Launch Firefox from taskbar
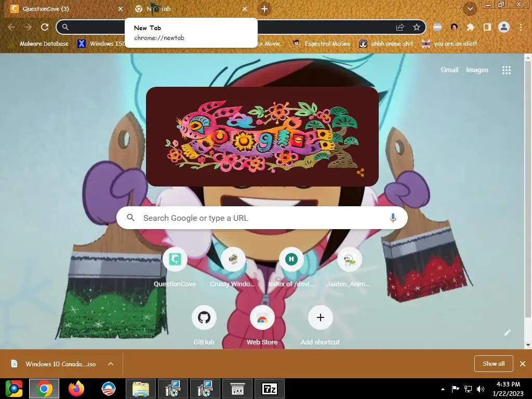 (x=76, y=389)
